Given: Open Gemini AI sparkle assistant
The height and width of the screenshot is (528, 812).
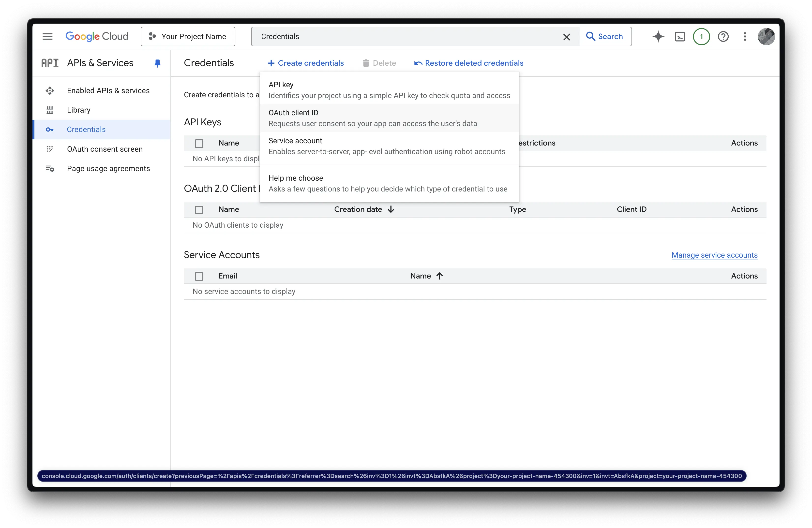Looking at the screenshot, I should click(x=658, y=36).
